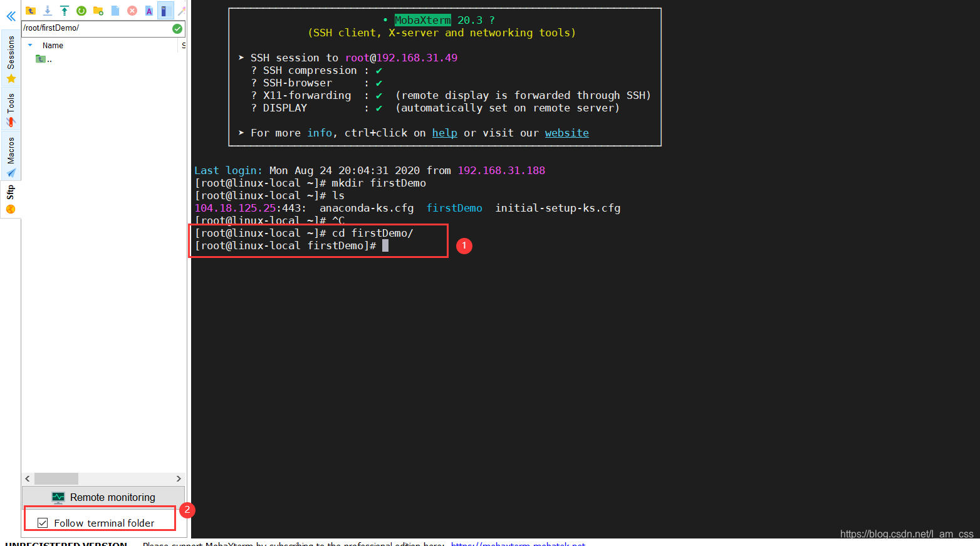Refresh the current SFTP folder
The image size is (980, 546).
(81, 11)
